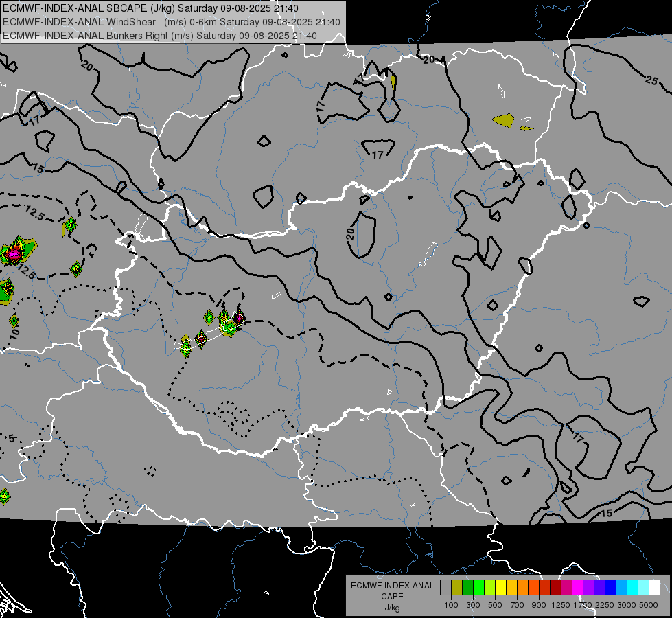Select the pure yellow swatch above 500
The width and height of the screenshot is (672, 618).
[x=500, y=588]
